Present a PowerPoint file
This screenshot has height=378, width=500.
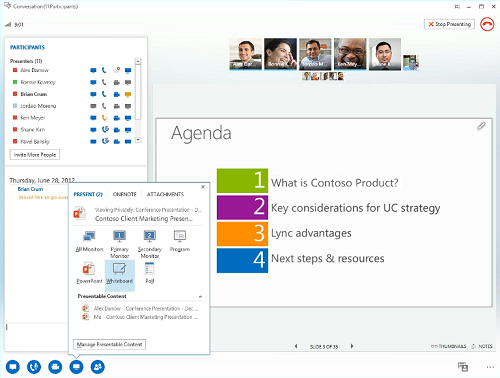(89, 273)
